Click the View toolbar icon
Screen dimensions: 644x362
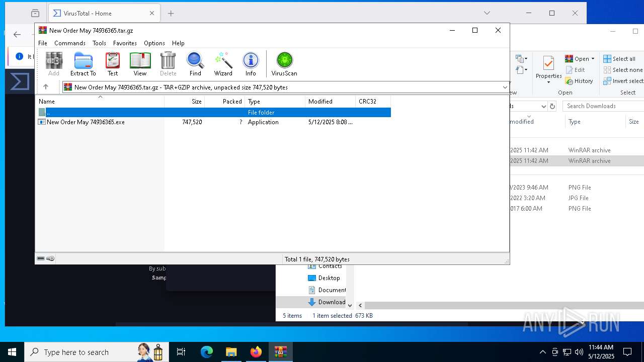(140, 64)
